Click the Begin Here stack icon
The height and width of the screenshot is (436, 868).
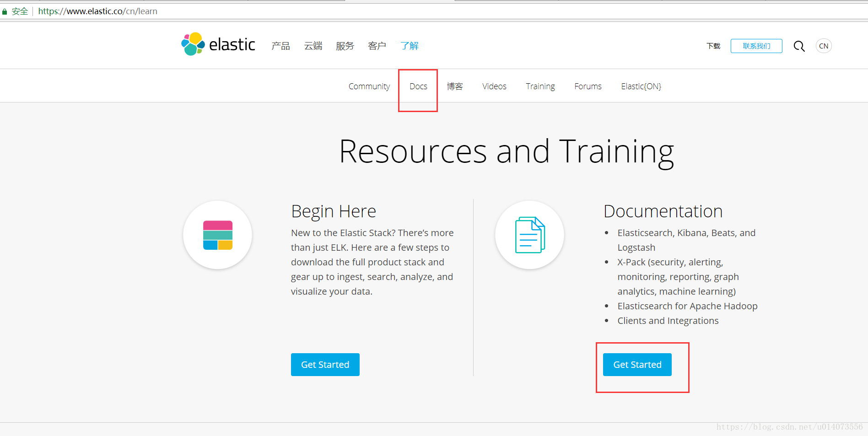pos(217,235)
